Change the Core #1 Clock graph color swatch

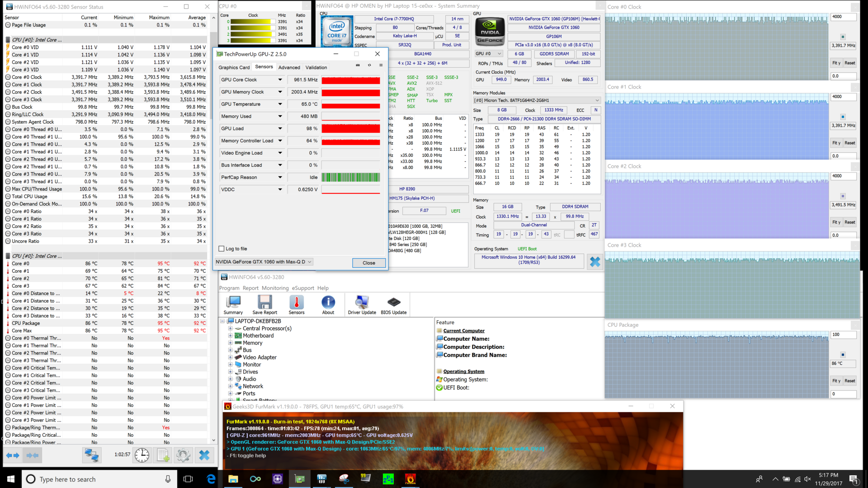[843, 117]
